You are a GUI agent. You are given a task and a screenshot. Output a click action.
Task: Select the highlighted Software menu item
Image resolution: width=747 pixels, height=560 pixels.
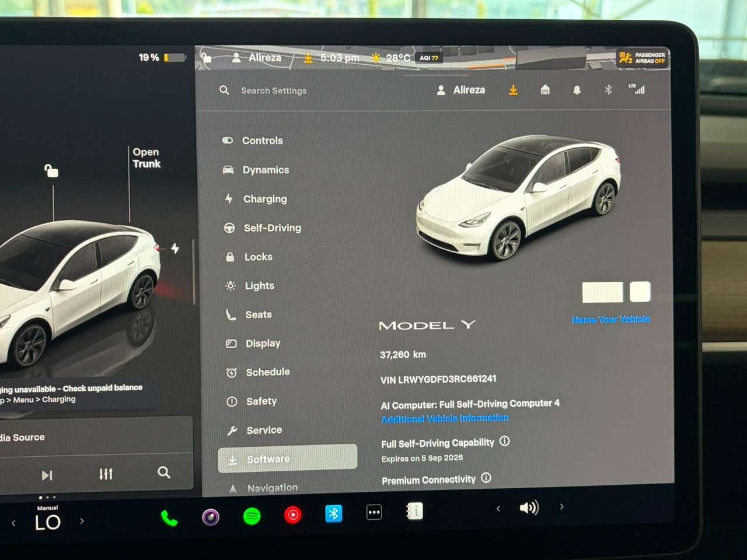click(288, 459)
